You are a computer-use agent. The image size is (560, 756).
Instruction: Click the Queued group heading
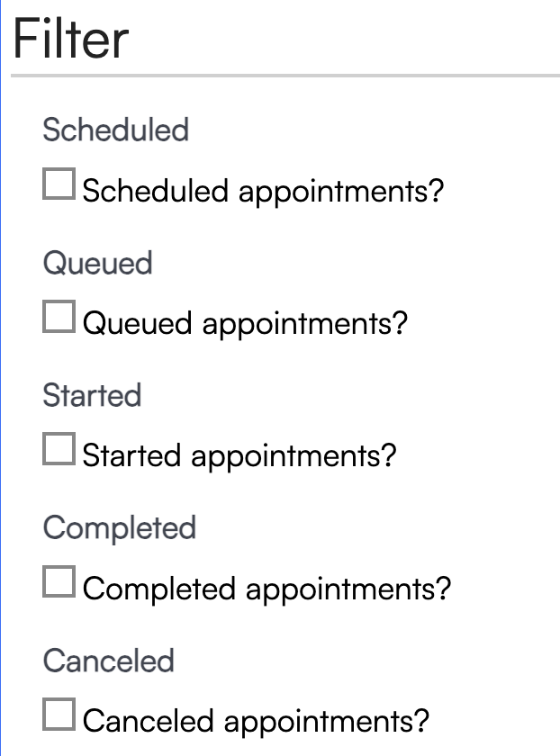98,263
